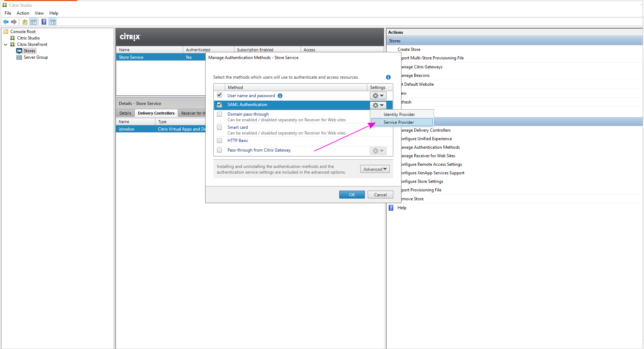
Task: Switch to the Delivery Controllers tab
Action: pos(156,113)
